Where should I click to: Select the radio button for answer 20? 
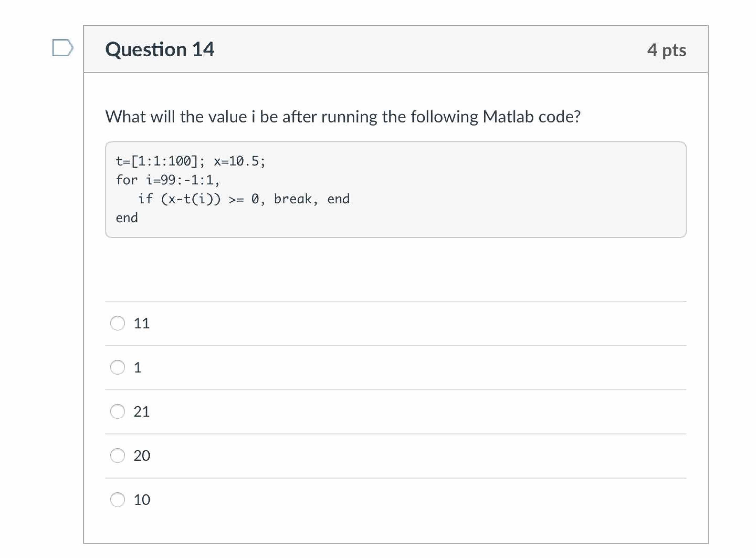[x=117, y=455]
